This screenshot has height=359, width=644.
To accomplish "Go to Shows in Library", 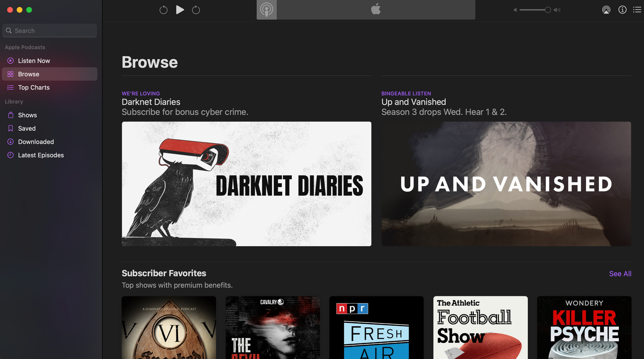I will (x=27, y=115).
